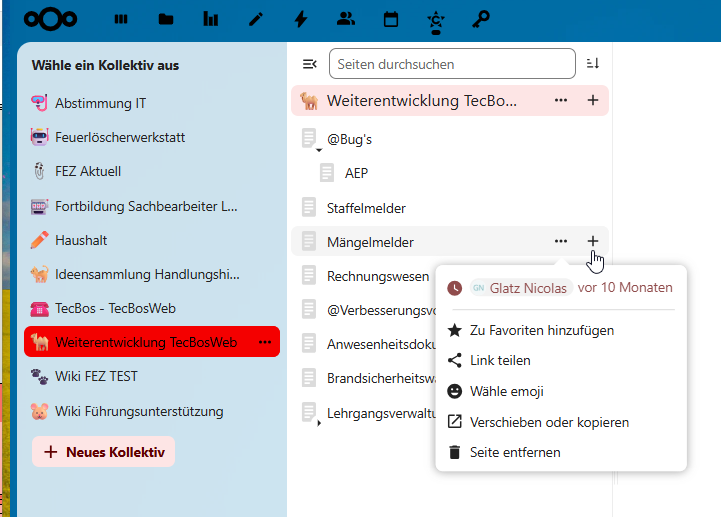Open three-dots menu for Mängelmelder page

pyautogui.click(x=561, y=241)
